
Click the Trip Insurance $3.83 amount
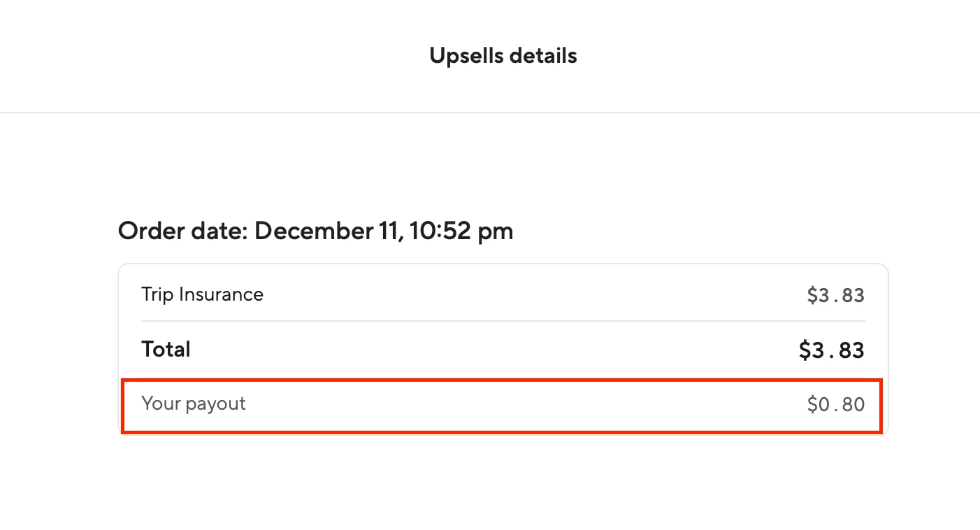[x=836, y=296]
